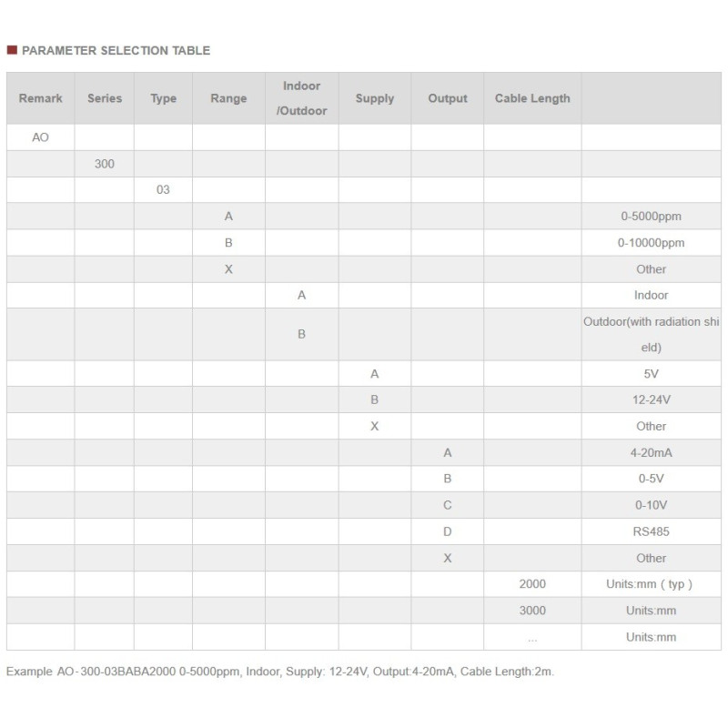Select the 4-20mA output description cell
The width and height of the screenshot is (728, 728).
point(651,452)
